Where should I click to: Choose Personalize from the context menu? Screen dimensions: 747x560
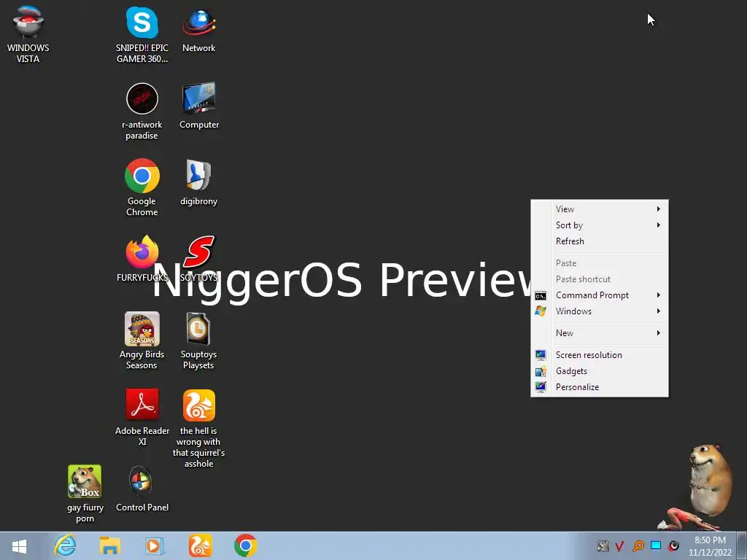pos(600,387)
